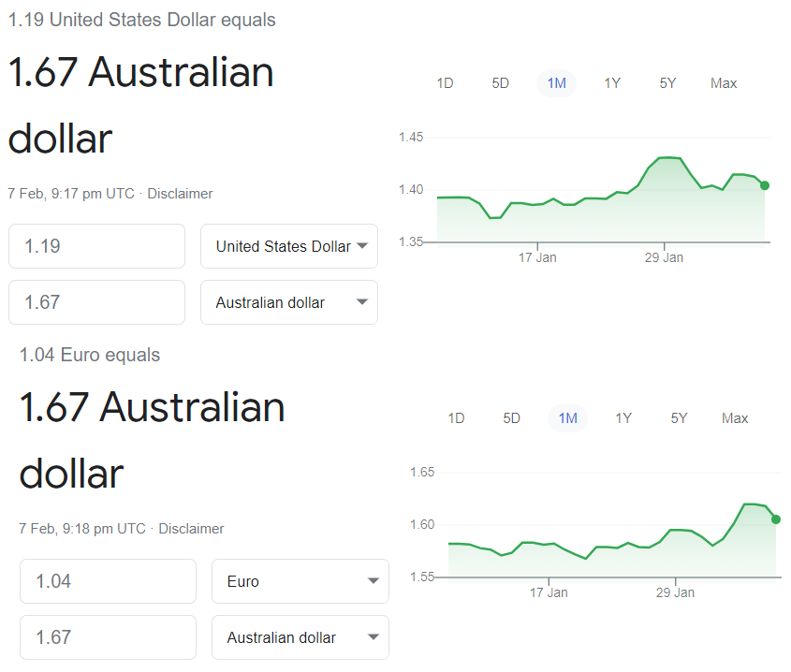Choose the 1D range on Euro chart
This screenshot has height=672, width=791.
(456, 418)
